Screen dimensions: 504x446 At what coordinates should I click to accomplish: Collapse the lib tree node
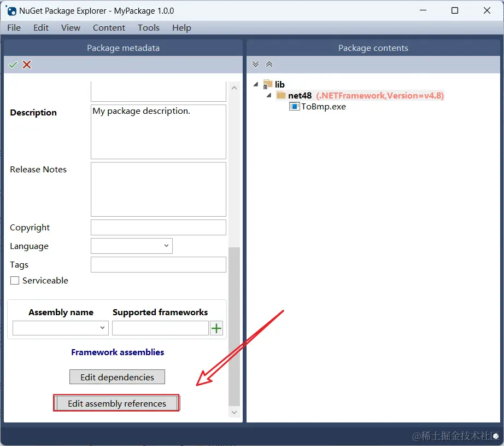click(x=256, y=84)
